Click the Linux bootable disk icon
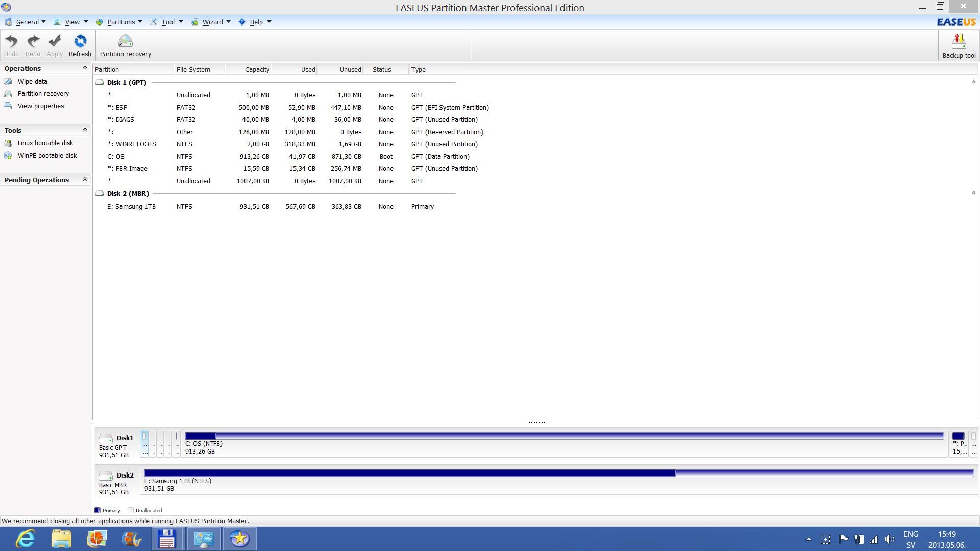This screenshot has height=551, width=980. [8, 143]
